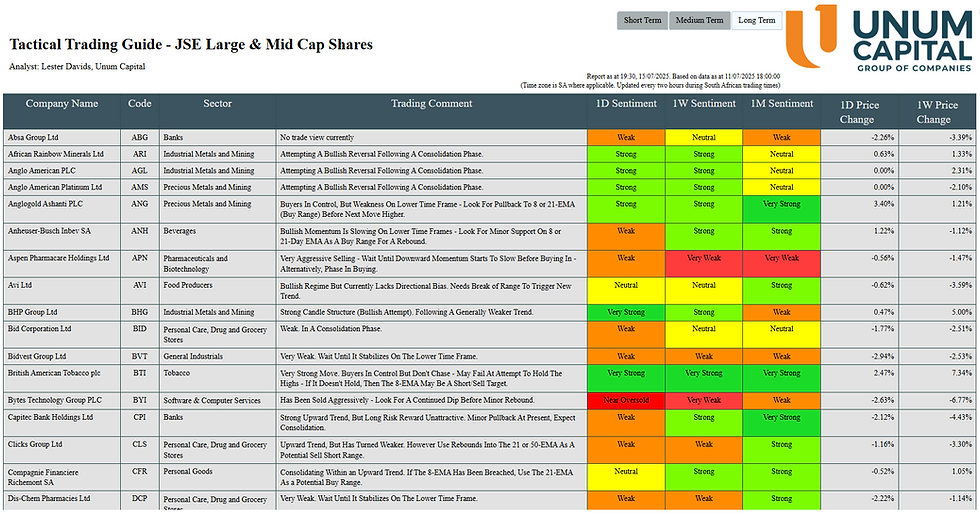This screenshot has width=980, height=516.
Task: Select Anglo American Platinum Ltd name
Action: pos(54,187)
